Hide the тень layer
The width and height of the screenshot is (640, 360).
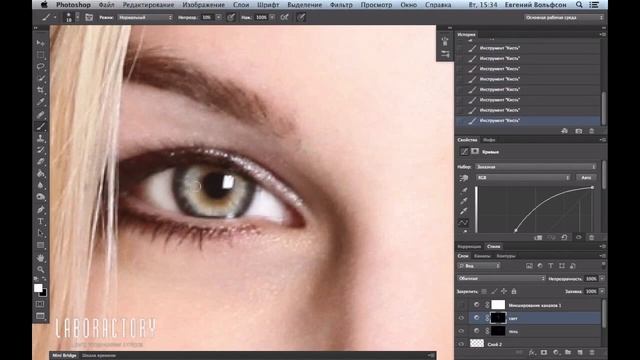tap(461, 331)
